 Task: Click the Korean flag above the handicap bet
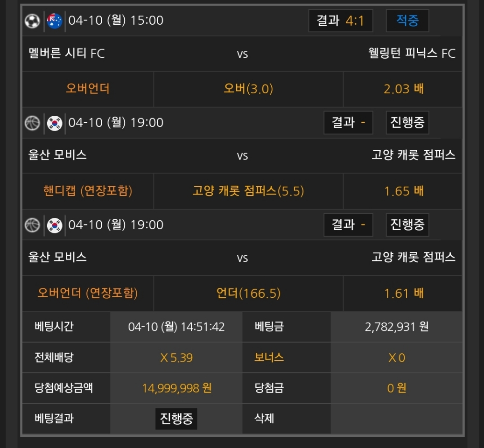(55, 123)
